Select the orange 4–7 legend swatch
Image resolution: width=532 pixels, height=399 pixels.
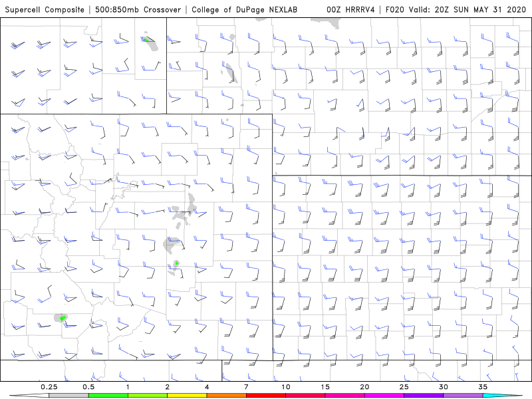[226, 396]
